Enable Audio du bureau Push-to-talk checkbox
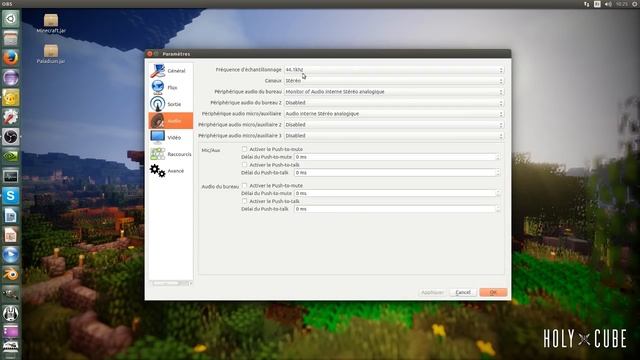This screenshot has width=640, height=360. (x=244, y=201)
